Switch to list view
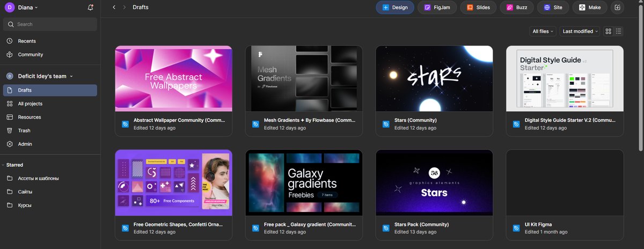Screen dimensions: 644x249 click(619, 32)
